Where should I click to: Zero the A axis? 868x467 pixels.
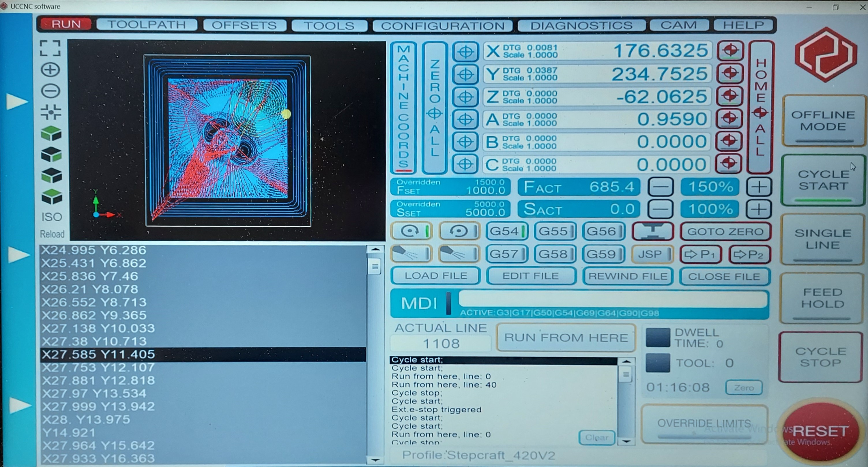click(465, 119)
